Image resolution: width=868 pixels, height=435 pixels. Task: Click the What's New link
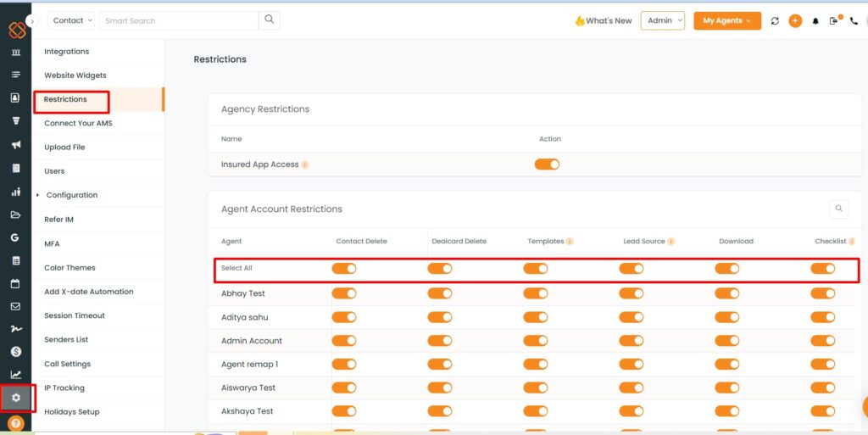[604, 21]
